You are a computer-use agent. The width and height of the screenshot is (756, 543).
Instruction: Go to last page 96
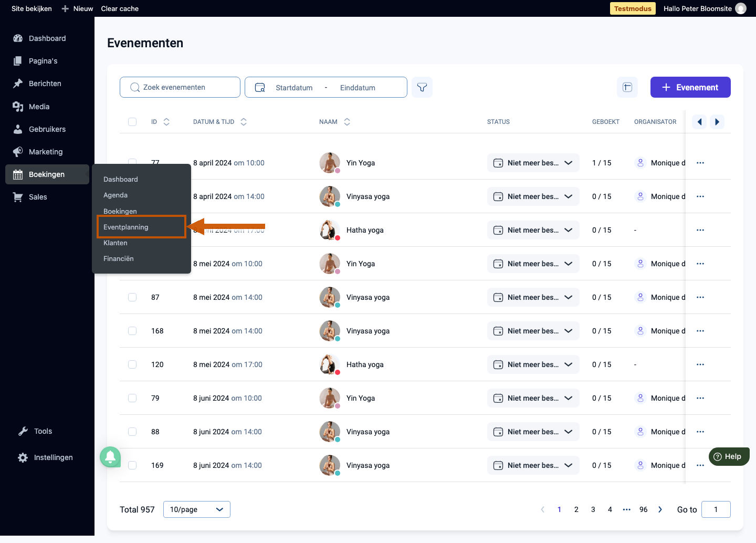(x=644, y=509)
